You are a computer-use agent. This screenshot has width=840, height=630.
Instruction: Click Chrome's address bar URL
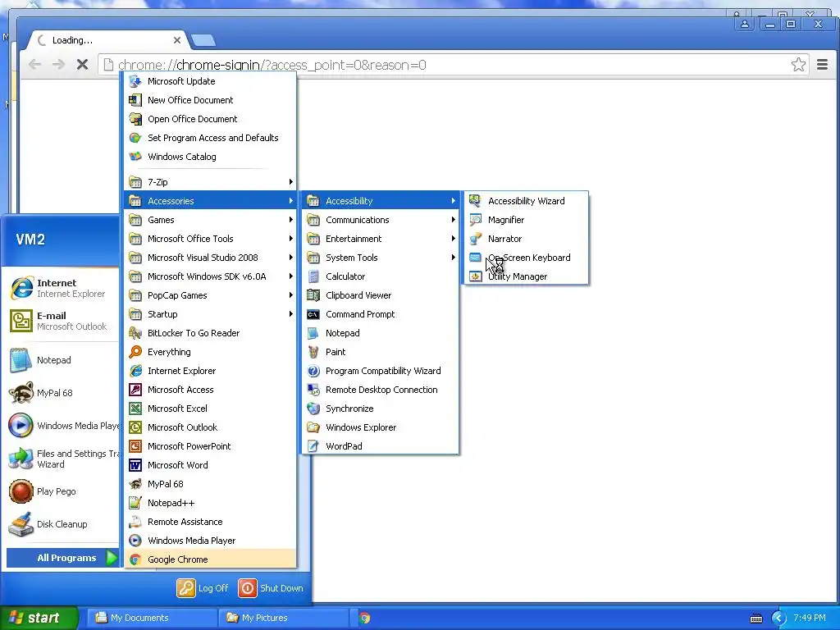(272, 65)
